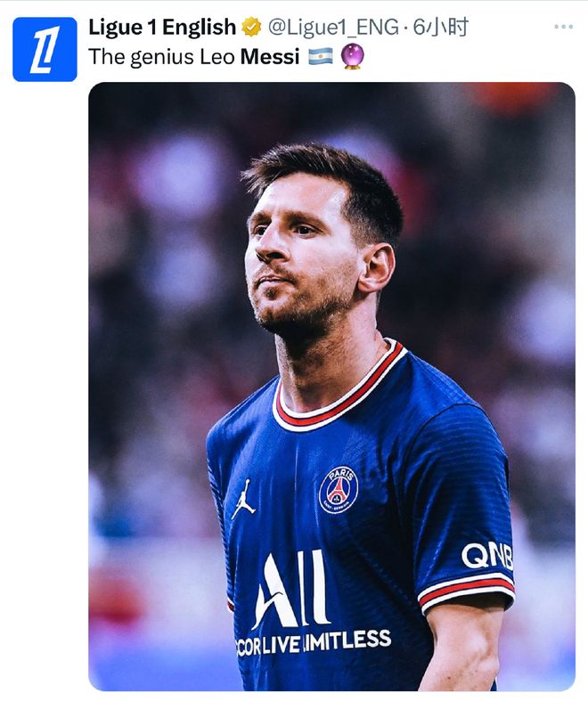Click the player's ear in the photo
Image resolution: width=588 pixels, height=701 pixels.
coord(377,265)
